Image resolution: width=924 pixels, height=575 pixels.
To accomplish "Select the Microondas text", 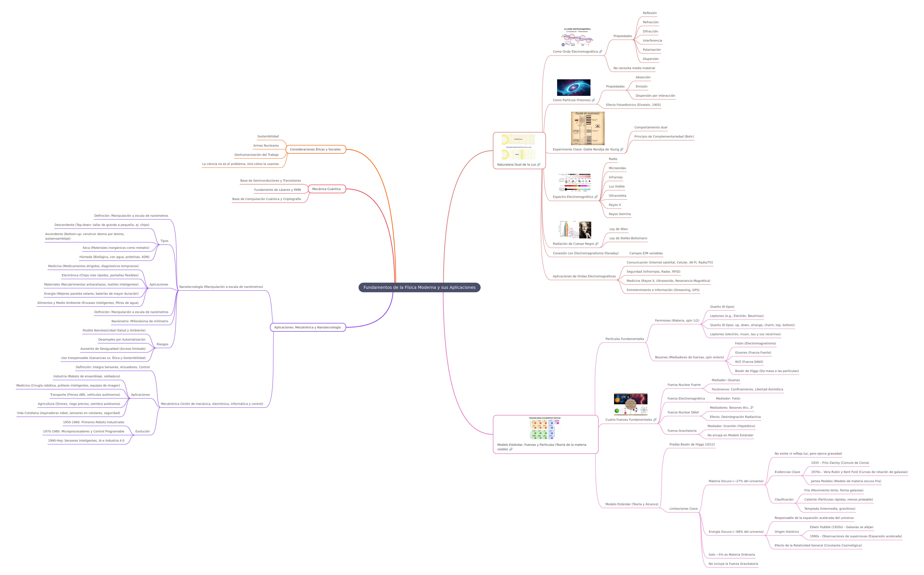I will pos(617,168).
